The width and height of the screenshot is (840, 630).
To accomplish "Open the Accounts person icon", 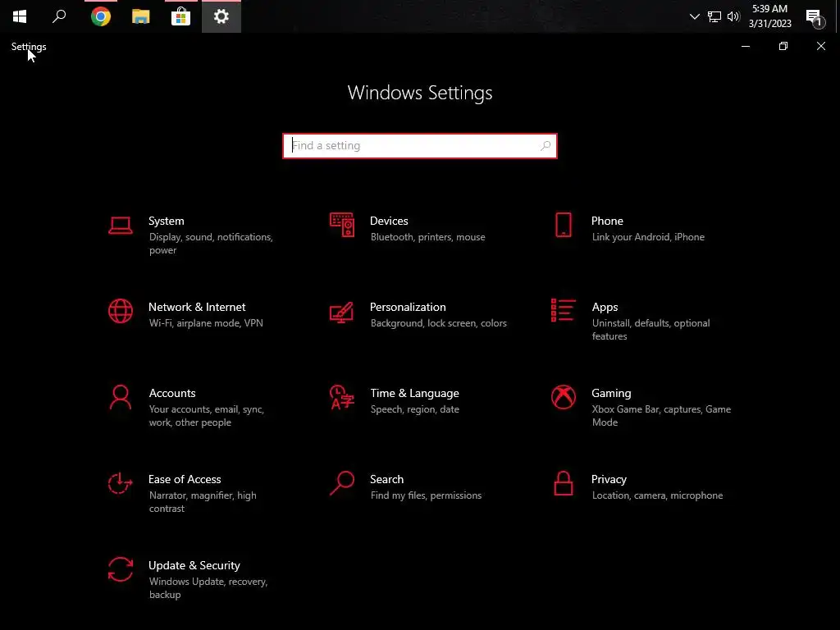I will 121,397.
